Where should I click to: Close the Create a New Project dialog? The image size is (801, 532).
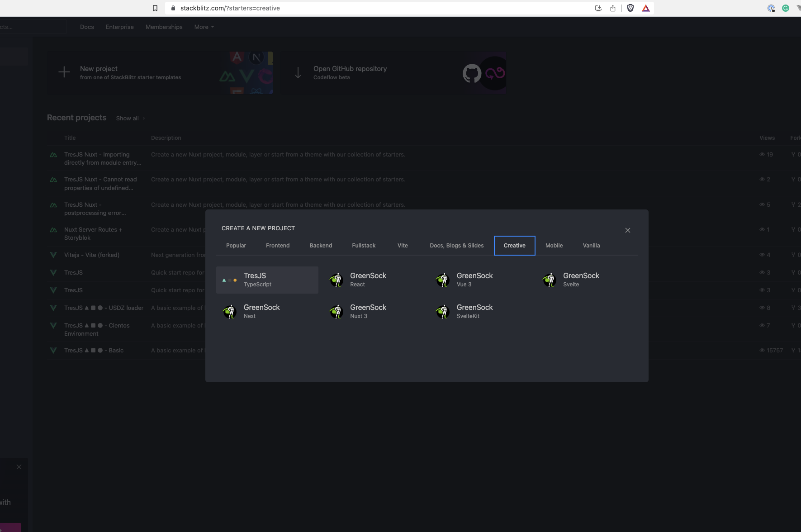[627, 230]
